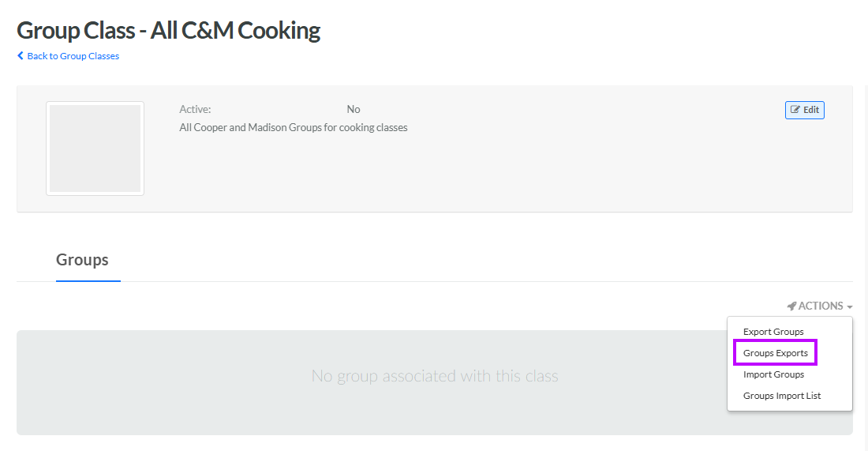
Task: Click the No group associated message
Action: [x=435, y=376]
